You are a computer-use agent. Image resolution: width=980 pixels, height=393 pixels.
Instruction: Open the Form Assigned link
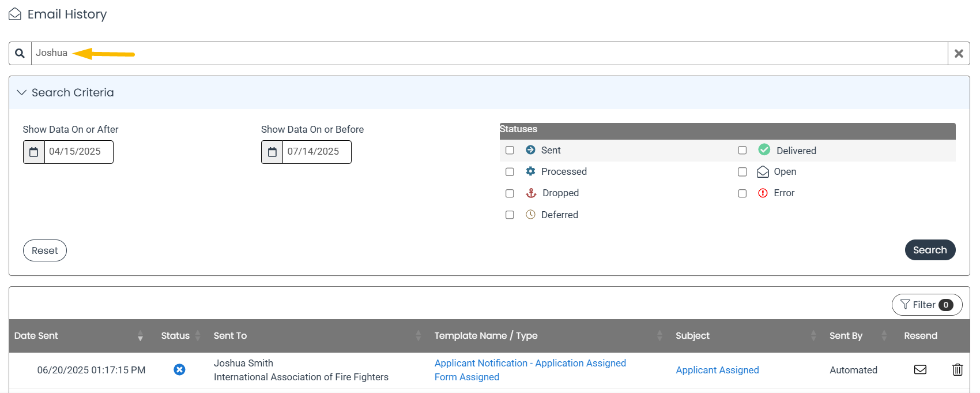tap(467, 377)
